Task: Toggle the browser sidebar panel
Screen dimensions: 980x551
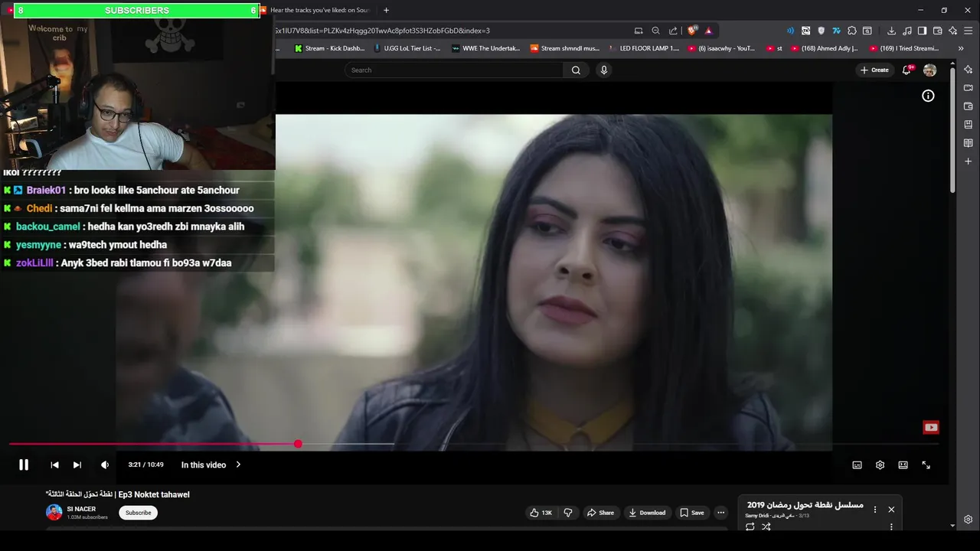Action: [922, 31]
